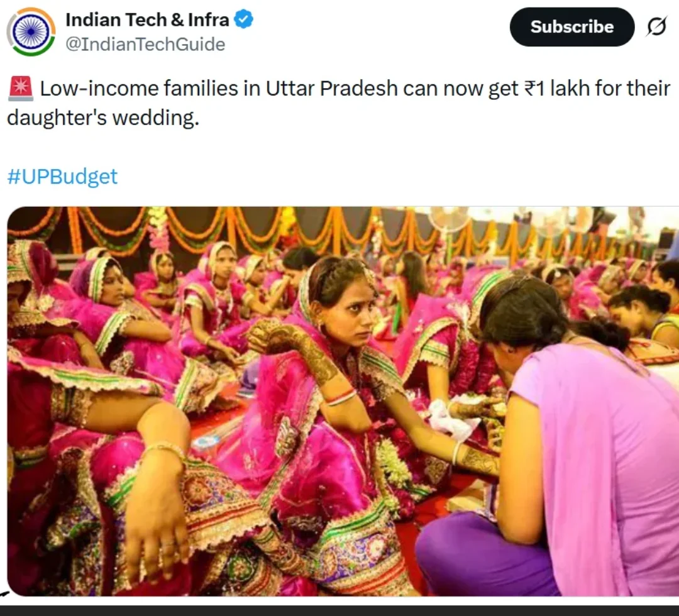Open the #UPBudget hashtag
Image resolution: width=679 pixels, height=616 pixels.
(x=62, y=177)
